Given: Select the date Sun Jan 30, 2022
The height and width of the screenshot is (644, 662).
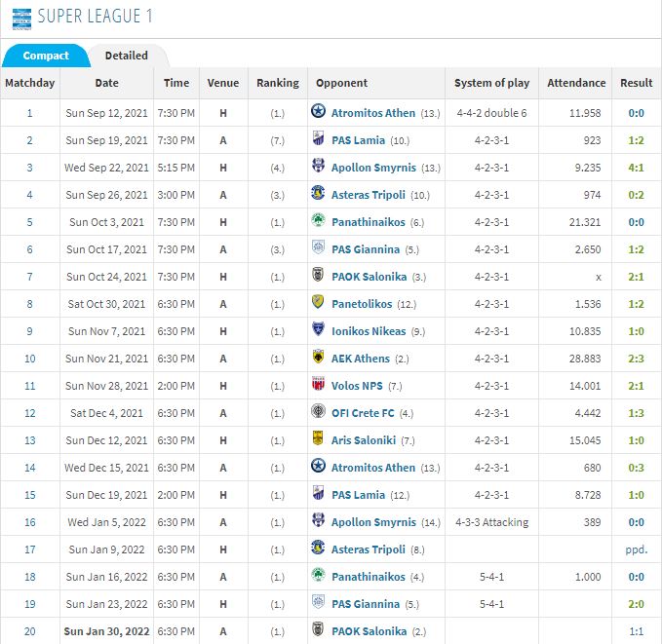Looking at the screenshot, I should 107,631.
